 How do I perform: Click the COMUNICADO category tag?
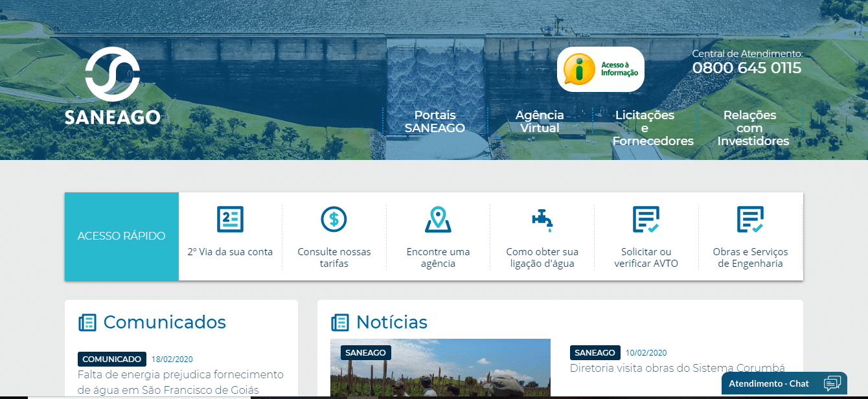[x=112, y=359]
